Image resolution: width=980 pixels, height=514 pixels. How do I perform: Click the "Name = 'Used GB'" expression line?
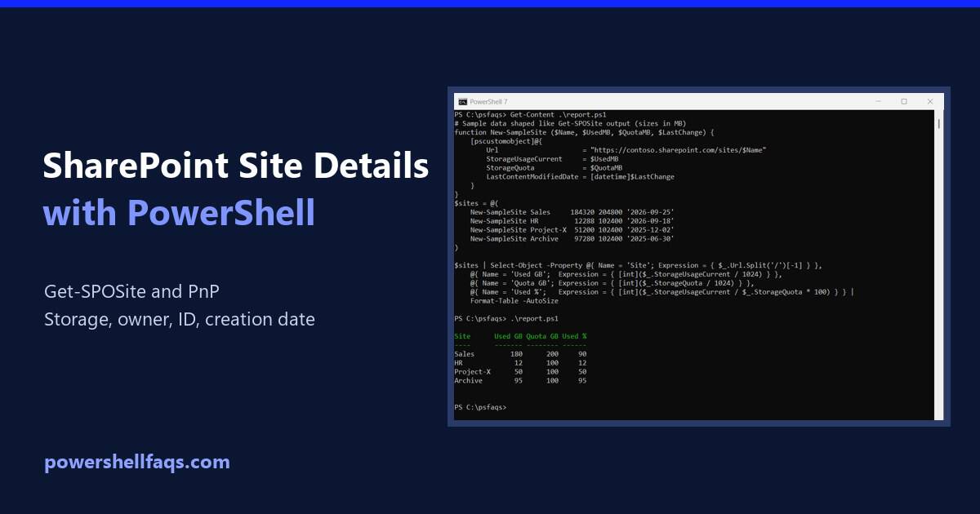point(624,274)
